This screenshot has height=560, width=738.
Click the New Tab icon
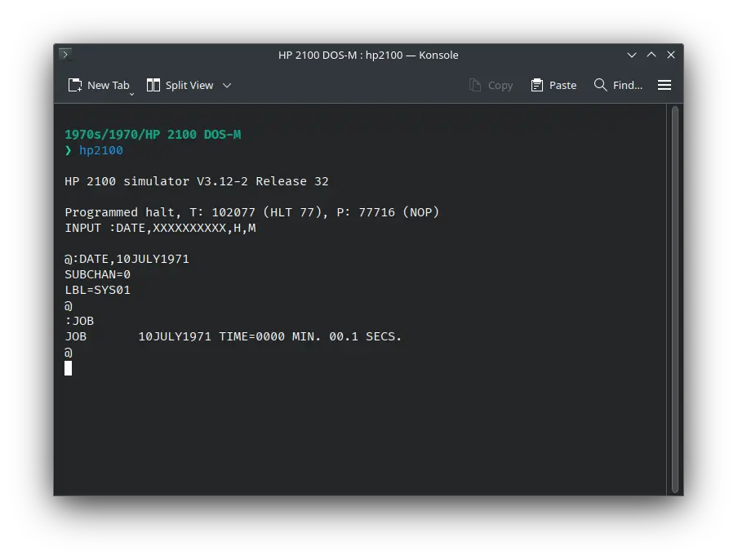[x=75, y=85]
